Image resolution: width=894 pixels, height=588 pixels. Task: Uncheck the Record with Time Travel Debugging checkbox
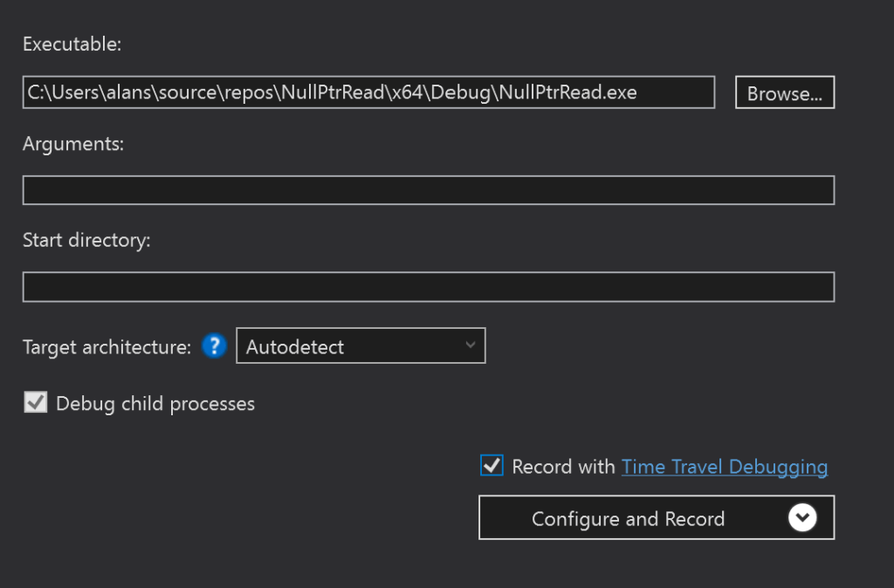pos(492,466)
